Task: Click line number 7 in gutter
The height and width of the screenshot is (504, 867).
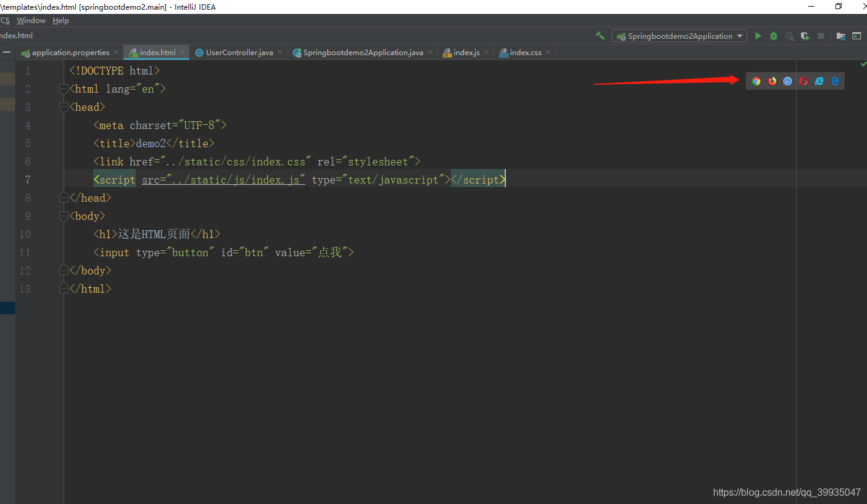Action: coord(27,180)
